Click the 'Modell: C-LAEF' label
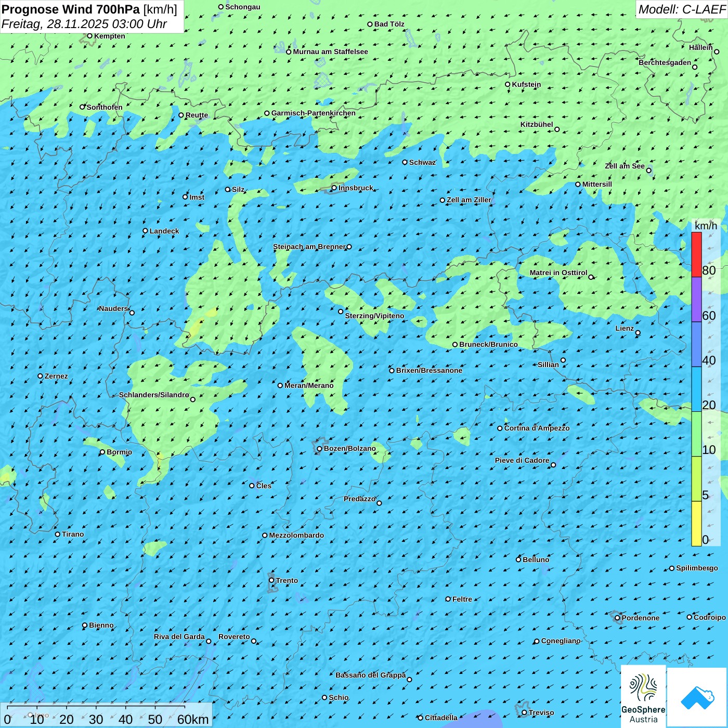Screen dimensions: 728x728 click(x=682, y=9)
